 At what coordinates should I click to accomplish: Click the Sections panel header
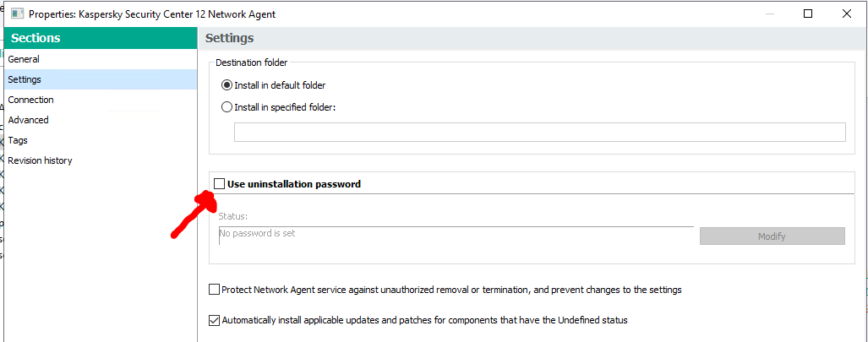(x=100, y=38)
